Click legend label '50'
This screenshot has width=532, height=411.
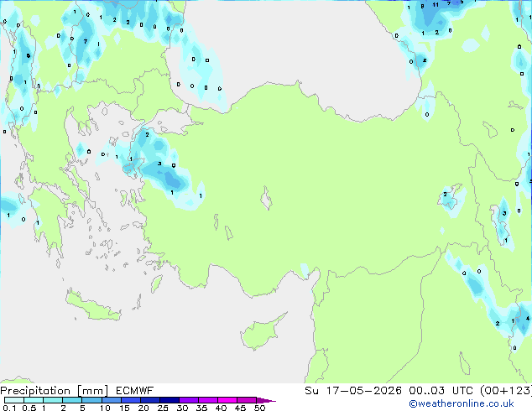[x=259, y=408]
